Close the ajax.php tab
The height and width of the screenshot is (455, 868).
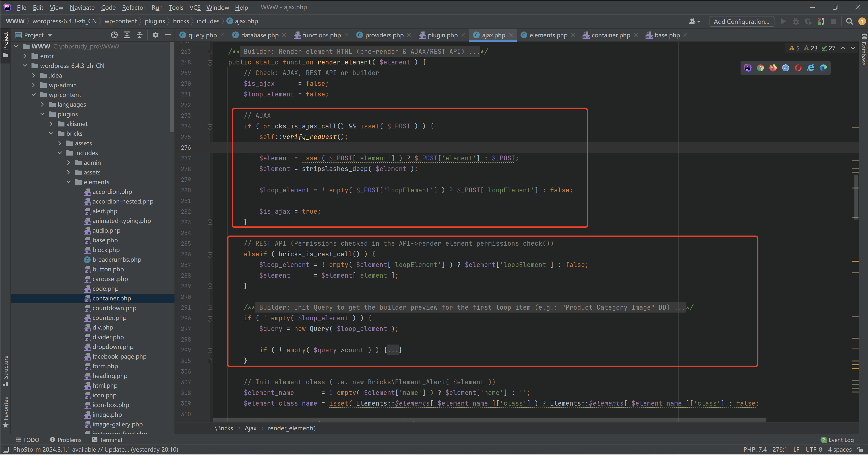click(511, 35)
